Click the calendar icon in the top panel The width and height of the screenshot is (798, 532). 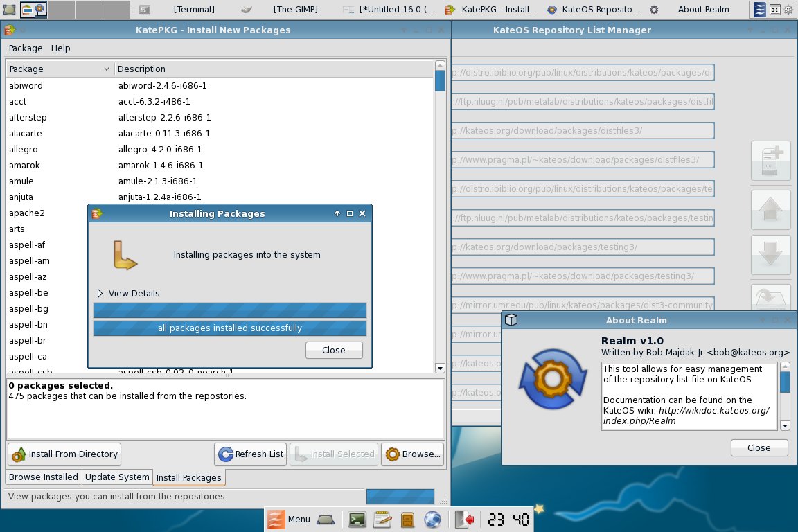point(774,9)
